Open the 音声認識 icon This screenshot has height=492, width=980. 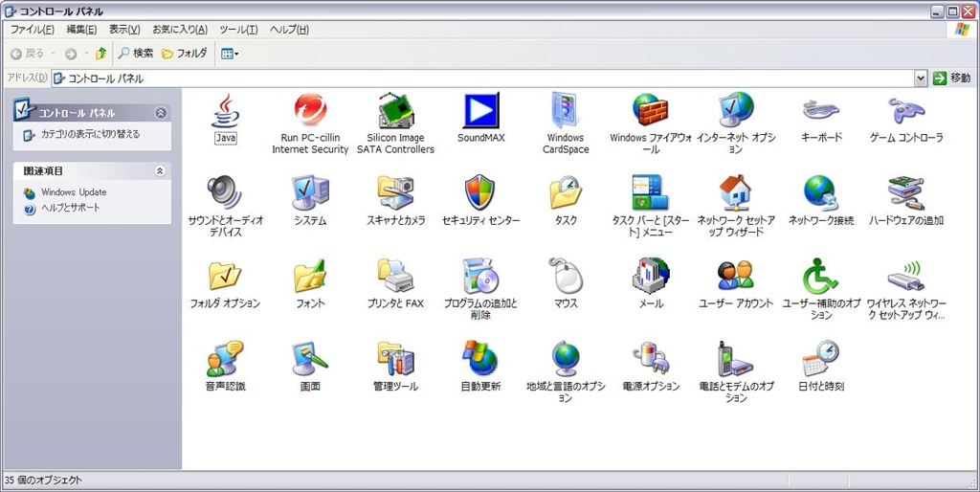(x=225, y=358)
